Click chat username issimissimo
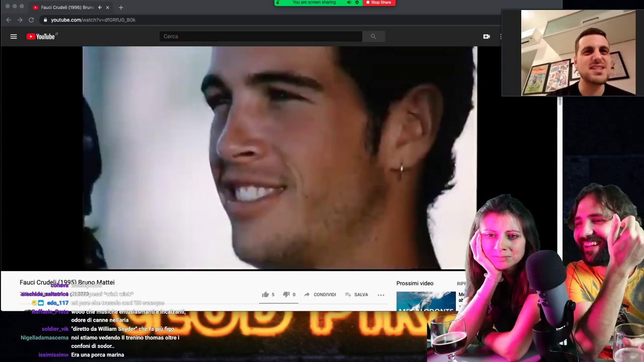This screenshot has width=644, height=362. [53, 354]
